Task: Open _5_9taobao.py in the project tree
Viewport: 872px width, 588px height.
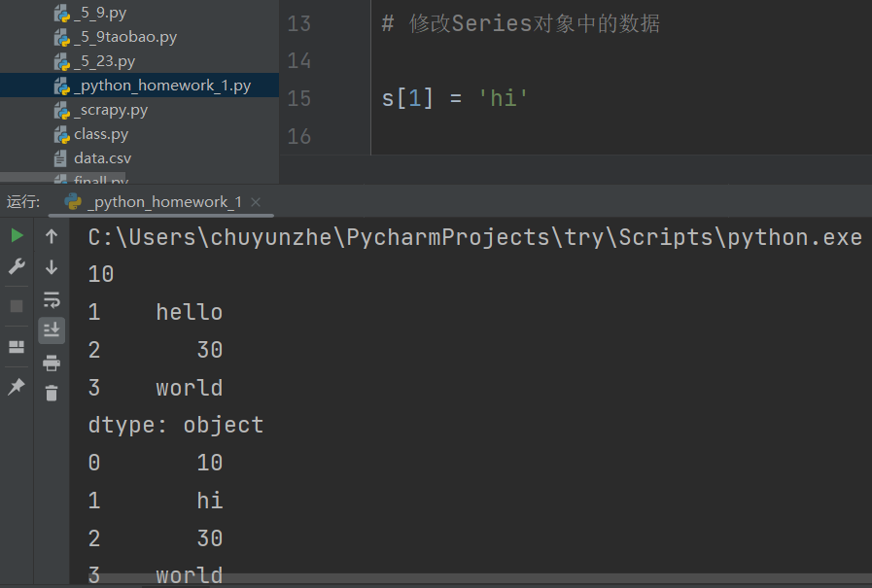Action: (x=124, y=37)
